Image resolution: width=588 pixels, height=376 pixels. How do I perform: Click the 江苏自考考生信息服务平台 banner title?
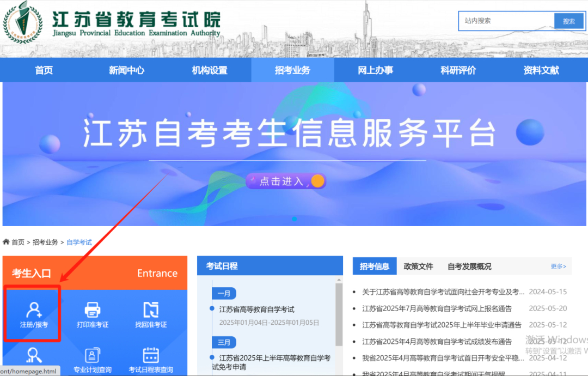point(289,133)
